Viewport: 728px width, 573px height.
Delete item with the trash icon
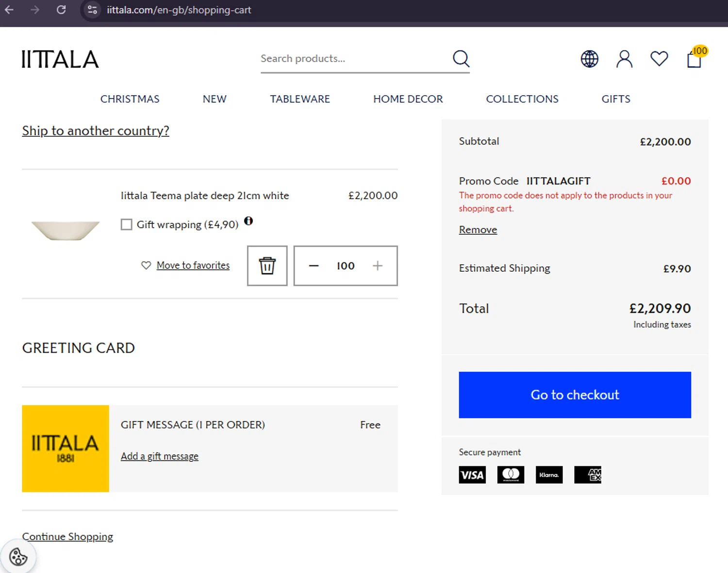(x=267, y=265)
